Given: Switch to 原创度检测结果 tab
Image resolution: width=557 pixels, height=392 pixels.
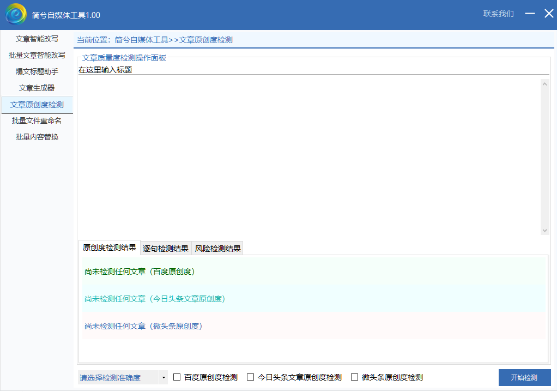Looking at the screenshot, I should [110, 248].
